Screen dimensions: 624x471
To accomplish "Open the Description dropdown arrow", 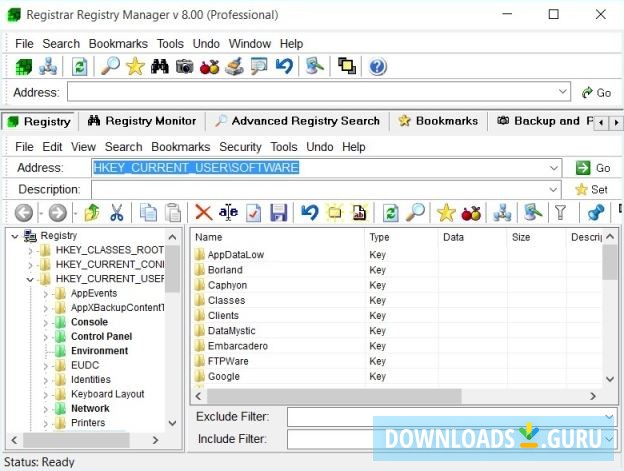I will click(x=553, y=190).
